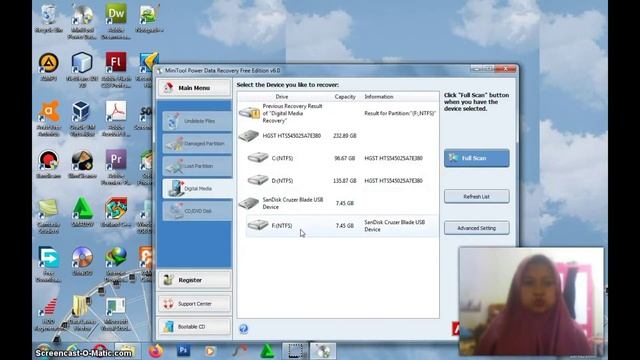Open the yellow sticky-notes desktop shortcut
This screenshot has width=640, height=360.
pyautogui.click(x=49, y=216)
